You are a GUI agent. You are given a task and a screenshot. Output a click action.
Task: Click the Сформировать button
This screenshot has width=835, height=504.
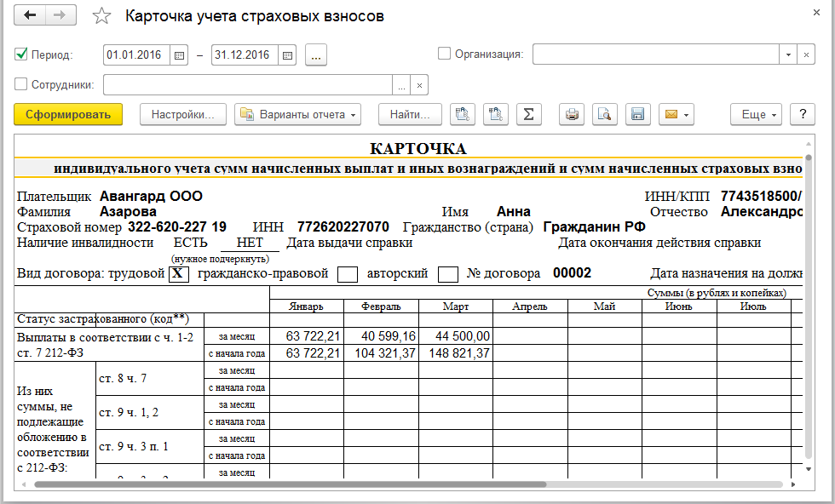pyautogui.click(x=68, y=114)
